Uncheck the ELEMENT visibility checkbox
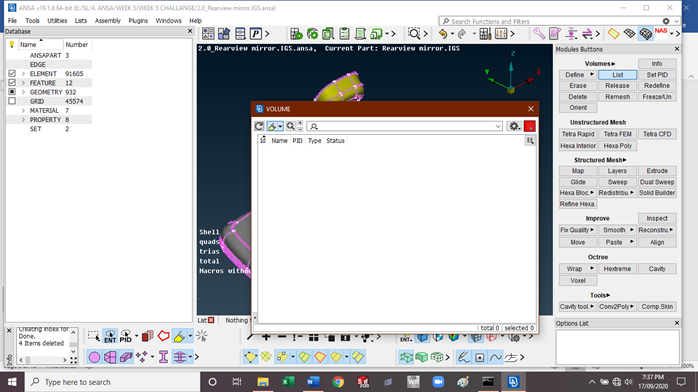The width and height of the screenshot is (698, 392). point(12,73)
